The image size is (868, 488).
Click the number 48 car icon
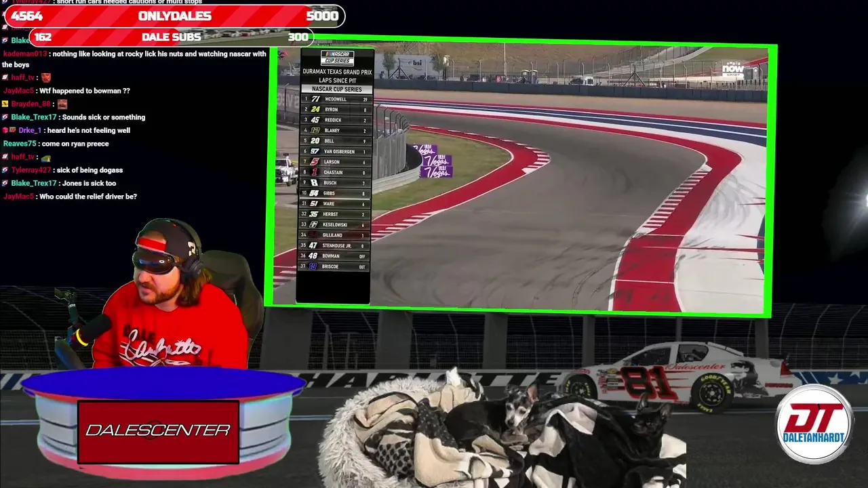point(313,256)
